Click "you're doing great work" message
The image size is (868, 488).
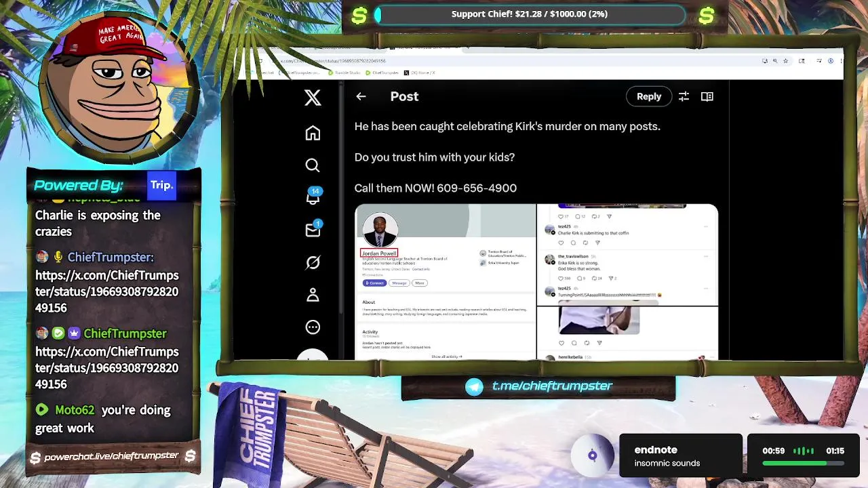pos(103,419)
